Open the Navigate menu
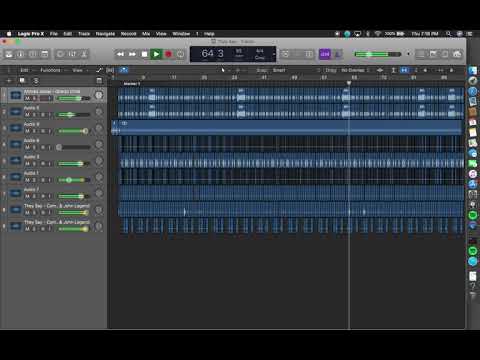The width and height of the screenshot is (480, 360). 105,34
